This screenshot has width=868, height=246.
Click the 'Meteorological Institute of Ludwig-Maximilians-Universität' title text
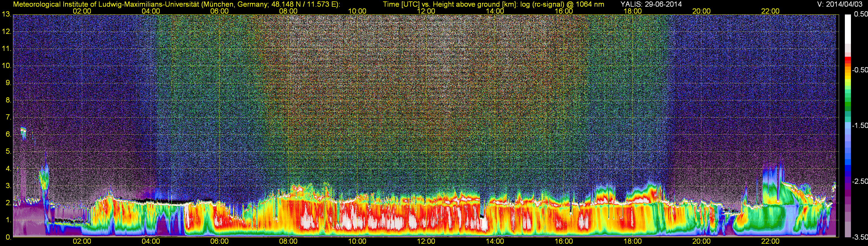[106, 4]
